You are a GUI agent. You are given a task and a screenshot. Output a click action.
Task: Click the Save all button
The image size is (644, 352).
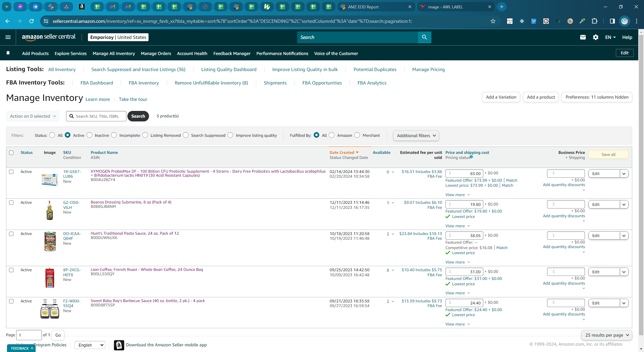608,155
